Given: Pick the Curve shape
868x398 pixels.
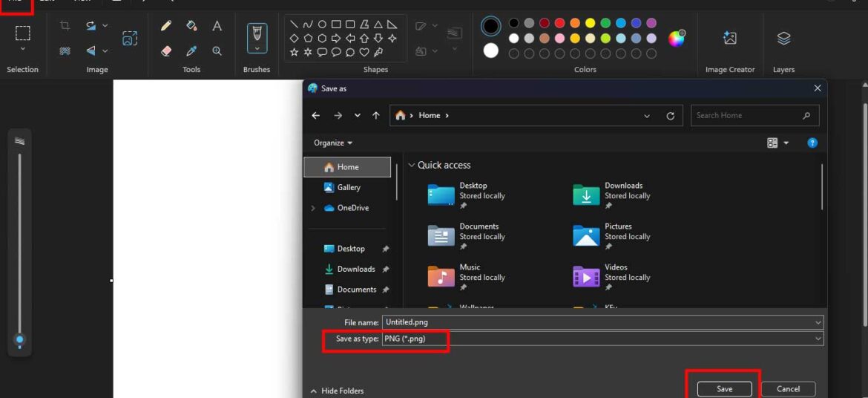Looking at the screenshot, I should pos(308,25).
